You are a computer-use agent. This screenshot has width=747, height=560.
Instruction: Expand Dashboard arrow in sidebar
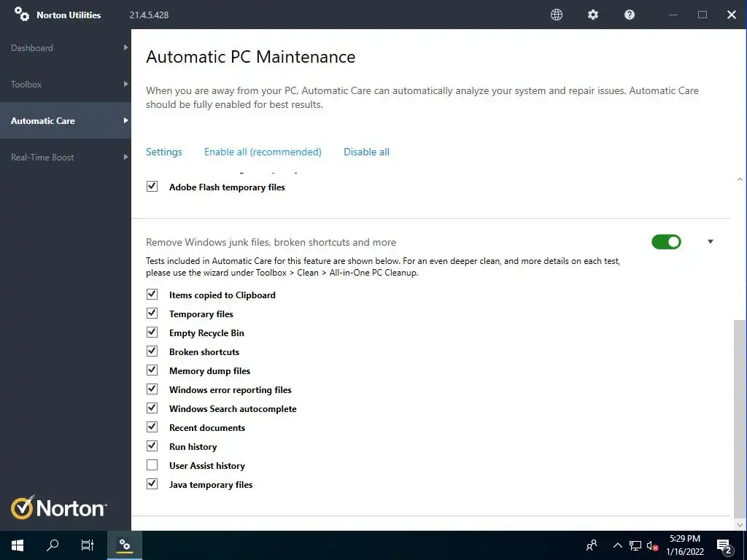tap(125, 47)
